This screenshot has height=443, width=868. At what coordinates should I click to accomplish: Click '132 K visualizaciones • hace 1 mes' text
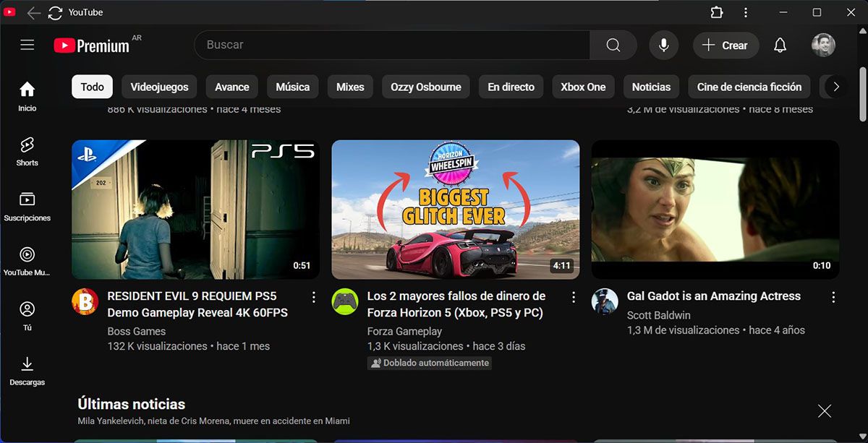coord(188,346)
